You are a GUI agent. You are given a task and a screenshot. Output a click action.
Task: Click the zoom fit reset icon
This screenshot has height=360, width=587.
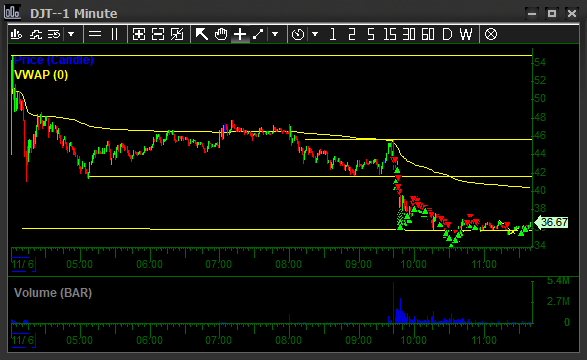point(177,34)
